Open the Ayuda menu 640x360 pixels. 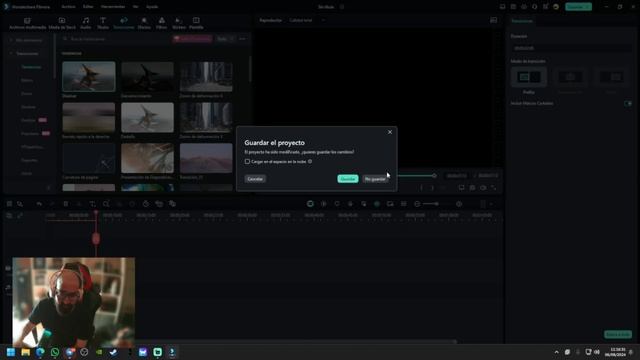pos(152,7)
